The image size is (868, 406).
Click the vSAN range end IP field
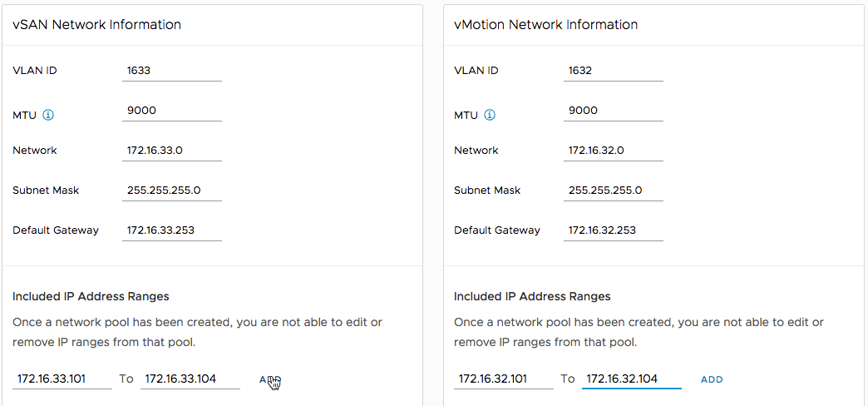(x=190, y=379)
